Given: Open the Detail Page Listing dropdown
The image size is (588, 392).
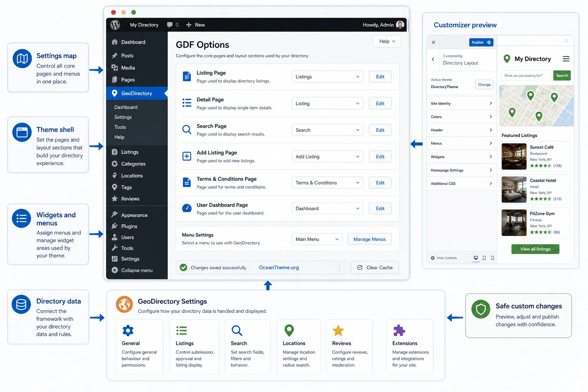Looking at the screenshot, I should [x=327, y=103].
